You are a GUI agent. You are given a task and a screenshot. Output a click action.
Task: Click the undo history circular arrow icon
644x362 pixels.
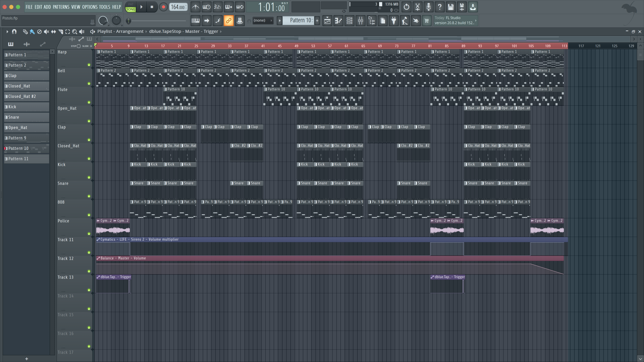(407, 7)
